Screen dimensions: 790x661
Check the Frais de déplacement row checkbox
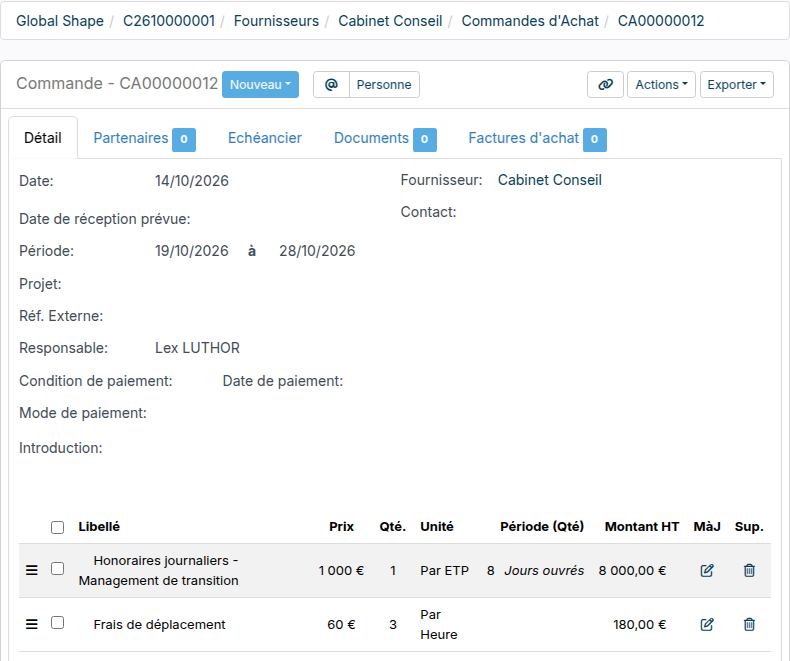57,623
